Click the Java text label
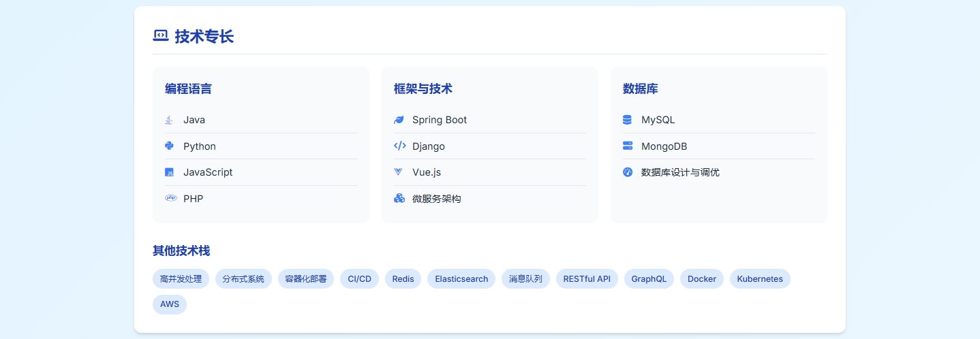Image resolution: width=980 pixels, height=339 pixels. 194,120
